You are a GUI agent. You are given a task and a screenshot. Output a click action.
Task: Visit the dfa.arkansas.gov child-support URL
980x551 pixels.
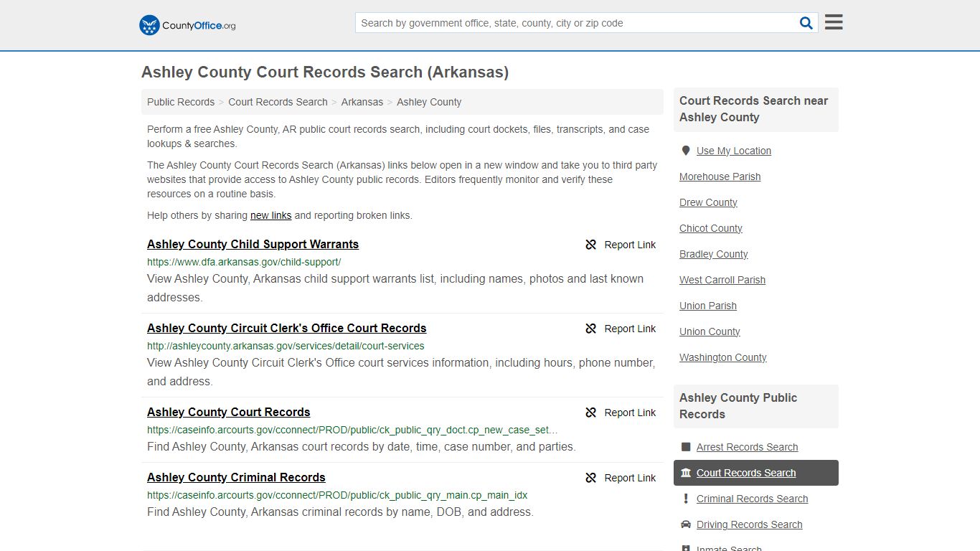click(x=244, y=262)
